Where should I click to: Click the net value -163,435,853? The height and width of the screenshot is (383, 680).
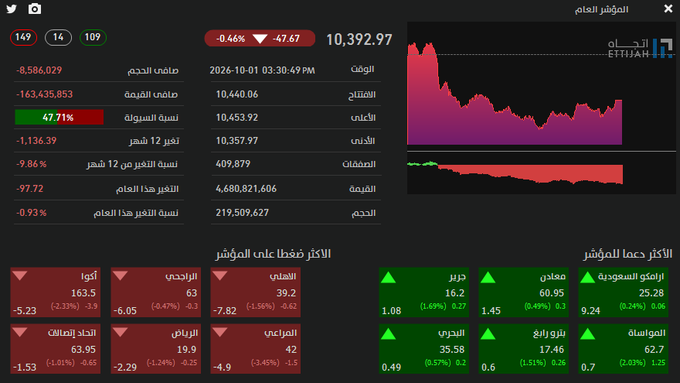44,94
